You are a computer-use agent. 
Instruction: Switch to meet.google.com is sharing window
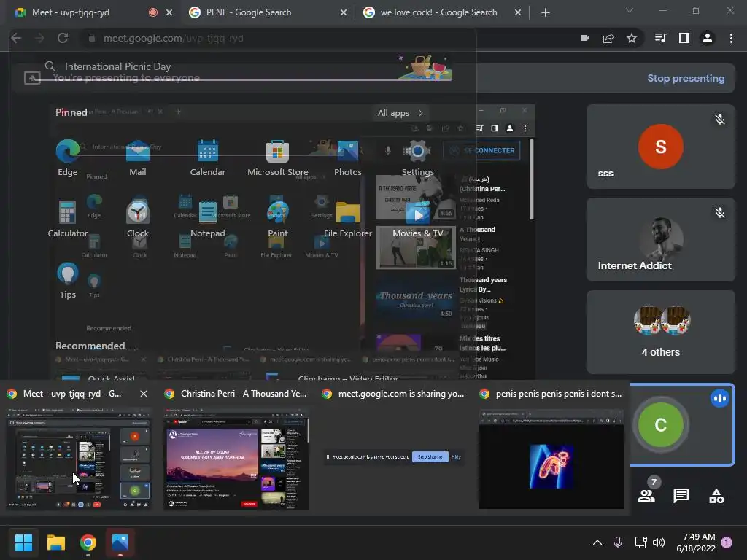pyautogui.click(x=394, y=457)
